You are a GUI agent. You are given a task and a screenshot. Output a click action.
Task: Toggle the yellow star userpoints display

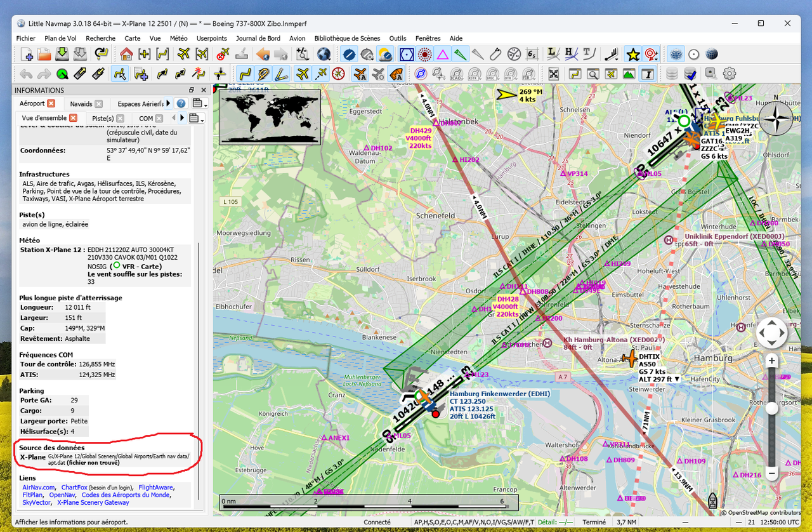click(x=632, y=54)
